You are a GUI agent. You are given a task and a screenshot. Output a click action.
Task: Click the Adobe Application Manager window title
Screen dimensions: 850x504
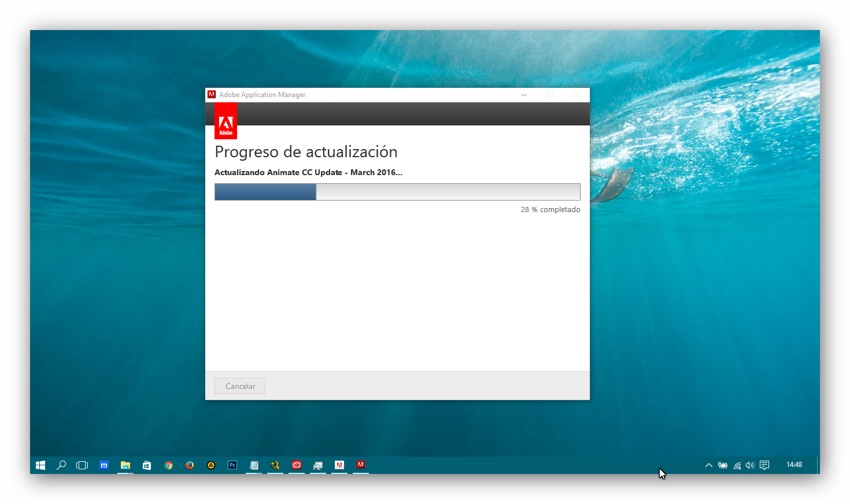(262, 95)
